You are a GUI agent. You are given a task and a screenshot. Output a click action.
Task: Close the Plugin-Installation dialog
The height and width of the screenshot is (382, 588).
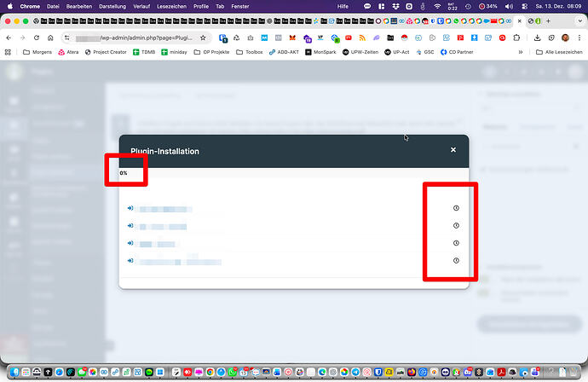tap(453, 150)
